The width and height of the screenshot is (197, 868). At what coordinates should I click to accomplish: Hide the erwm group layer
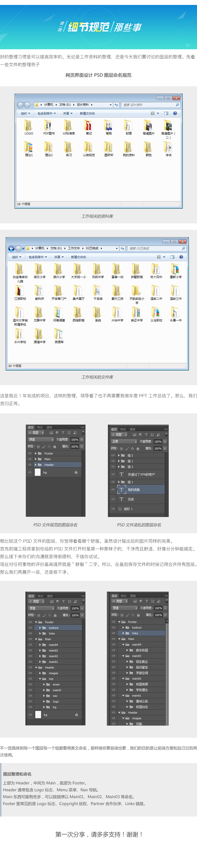(x=30, y=684)
